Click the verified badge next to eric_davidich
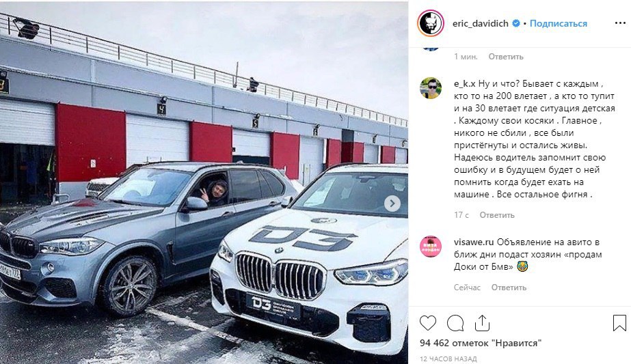Viewport: 631px width, 364px height. [516, 24]
